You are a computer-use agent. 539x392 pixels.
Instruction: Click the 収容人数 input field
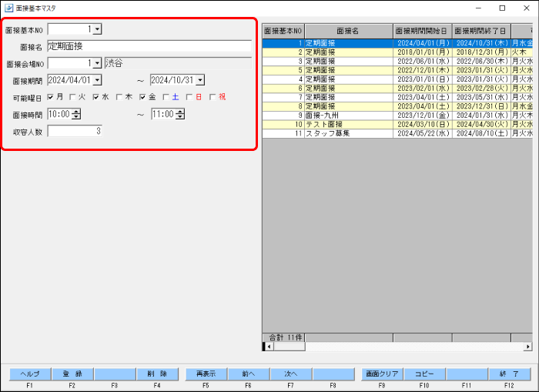pos(75,131)
